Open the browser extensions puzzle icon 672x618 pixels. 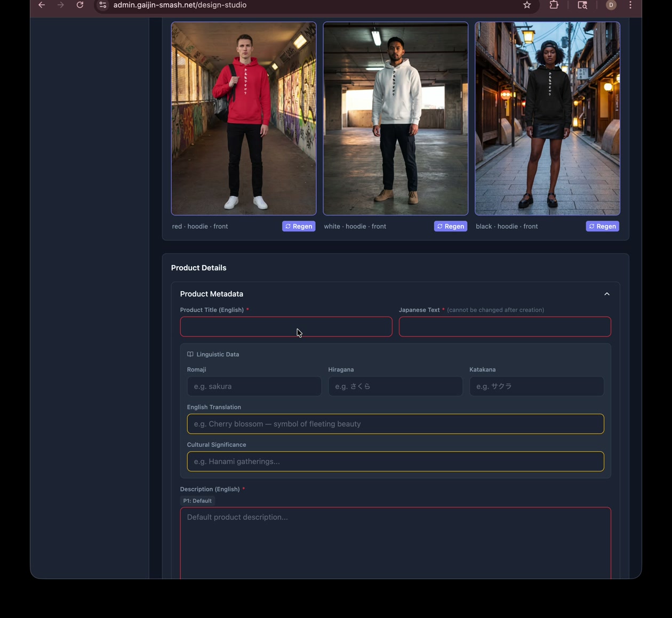tap(554, 5)
